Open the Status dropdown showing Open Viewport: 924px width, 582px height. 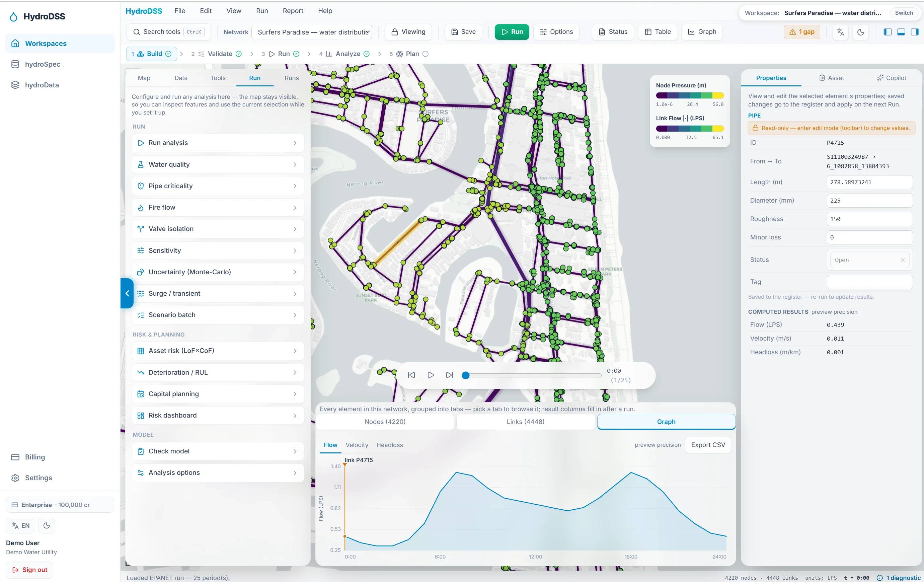pyautogui.click(x=869, y=260)
